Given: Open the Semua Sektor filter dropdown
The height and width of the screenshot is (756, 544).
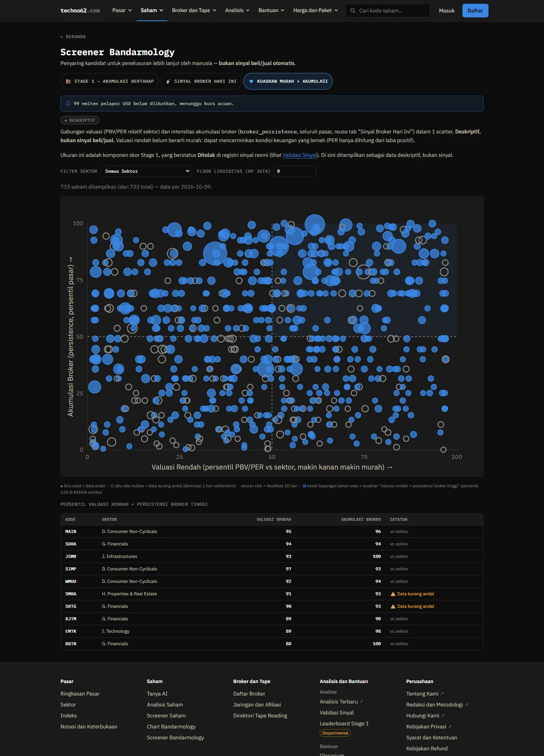Looking at the screenshot, I should [x=146, y=171].
